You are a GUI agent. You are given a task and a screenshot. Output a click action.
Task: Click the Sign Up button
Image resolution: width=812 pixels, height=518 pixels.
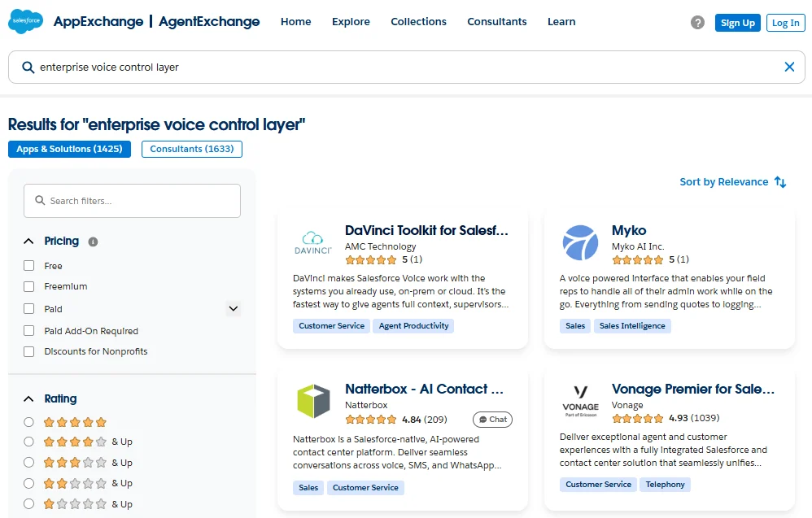click(737, 23)
